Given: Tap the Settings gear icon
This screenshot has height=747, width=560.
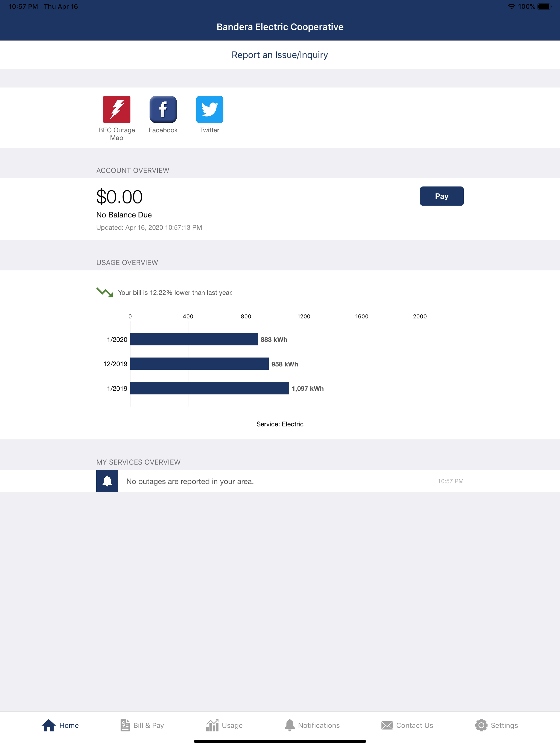Looking at the screenshot, I should pos(481,725).
